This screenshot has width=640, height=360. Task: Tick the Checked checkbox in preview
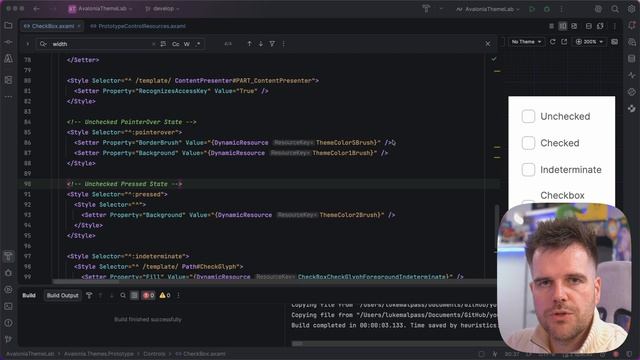tap(528, 143)
